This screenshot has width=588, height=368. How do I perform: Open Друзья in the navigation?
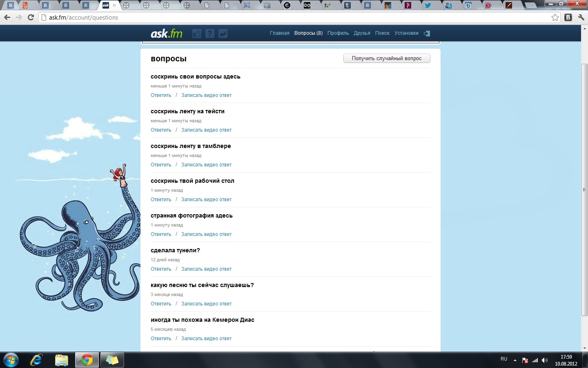tap(362, 33)
